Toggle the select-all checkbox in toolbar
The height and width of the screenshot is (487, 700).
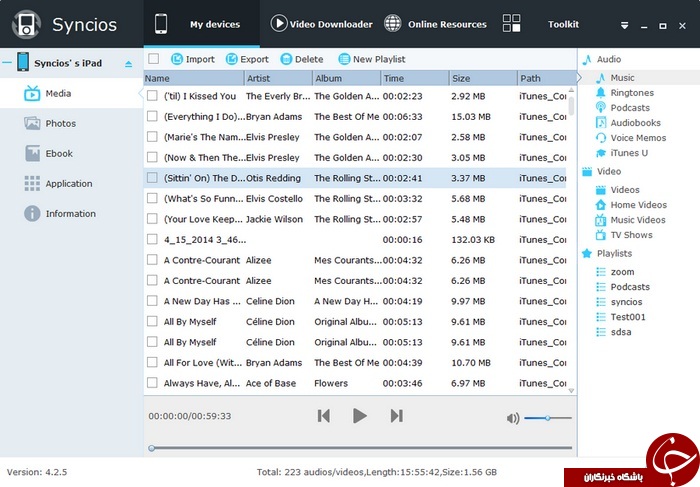click(154, 59)
